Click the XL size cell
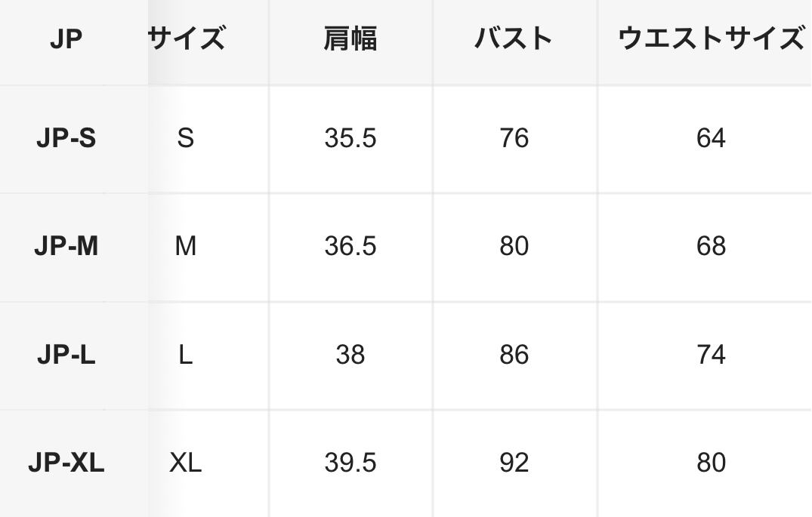This screenshot has height=517, width=812. [186, 463]
